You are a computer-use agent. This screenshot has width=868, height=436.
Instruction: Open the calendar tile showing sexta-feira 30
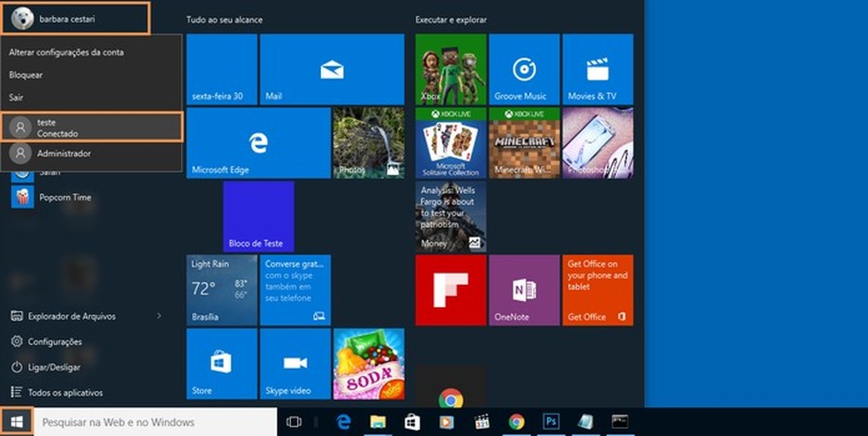[x=222, y=69]
